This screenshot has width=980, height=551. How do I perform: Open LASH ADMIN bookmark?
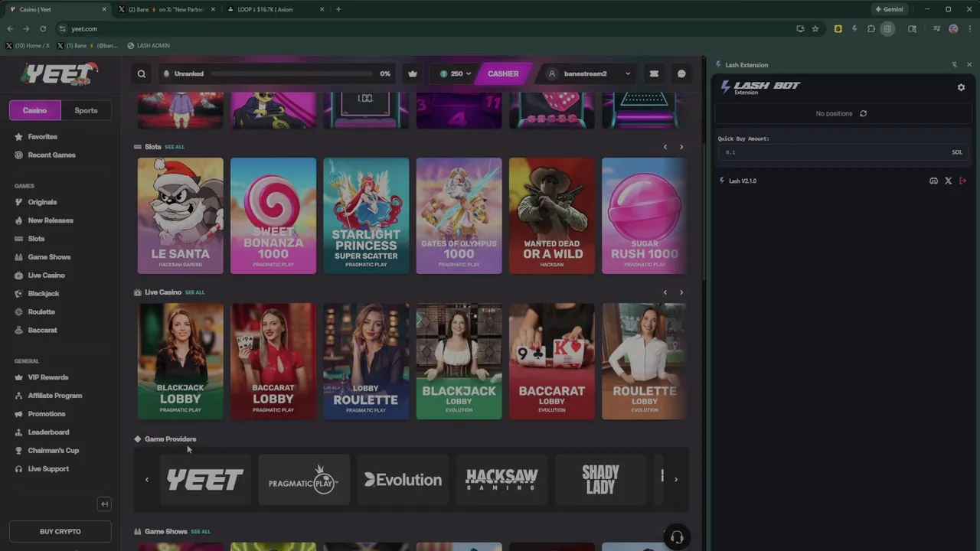(149, 46)
